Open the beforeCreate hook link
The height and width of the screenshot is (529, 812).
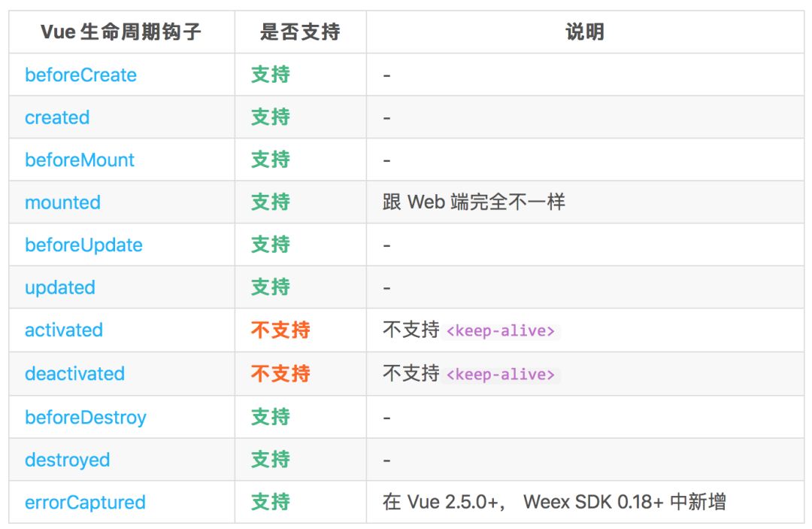coord(80,75)
